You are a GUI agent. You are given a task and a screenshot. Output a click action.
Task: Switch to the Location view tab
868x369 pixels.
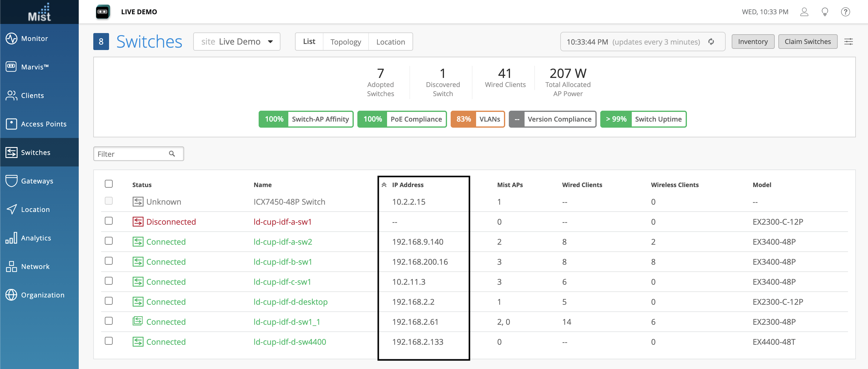(390, 42)
